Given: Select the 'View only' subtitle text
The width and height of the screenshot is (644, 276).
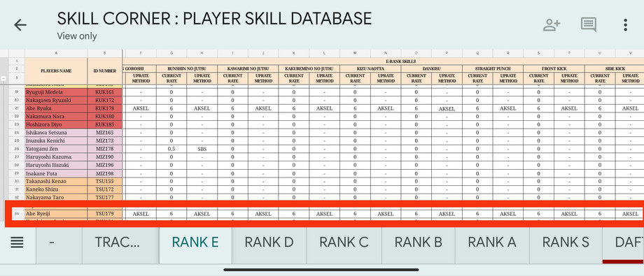Looking at the screenshot, I should tap(77, 36).
